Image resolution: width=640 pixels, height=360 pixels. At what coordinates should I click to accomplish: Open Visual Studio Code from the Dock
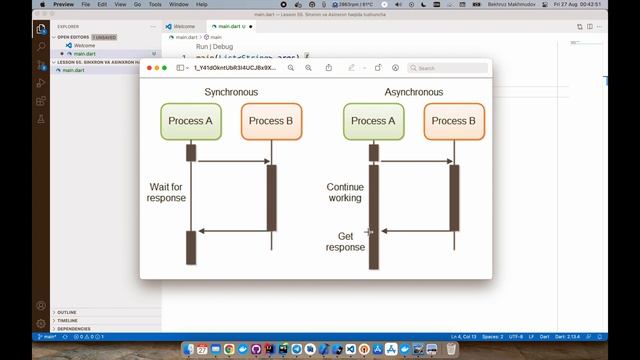pyautogui.click(x=351, y=349)
